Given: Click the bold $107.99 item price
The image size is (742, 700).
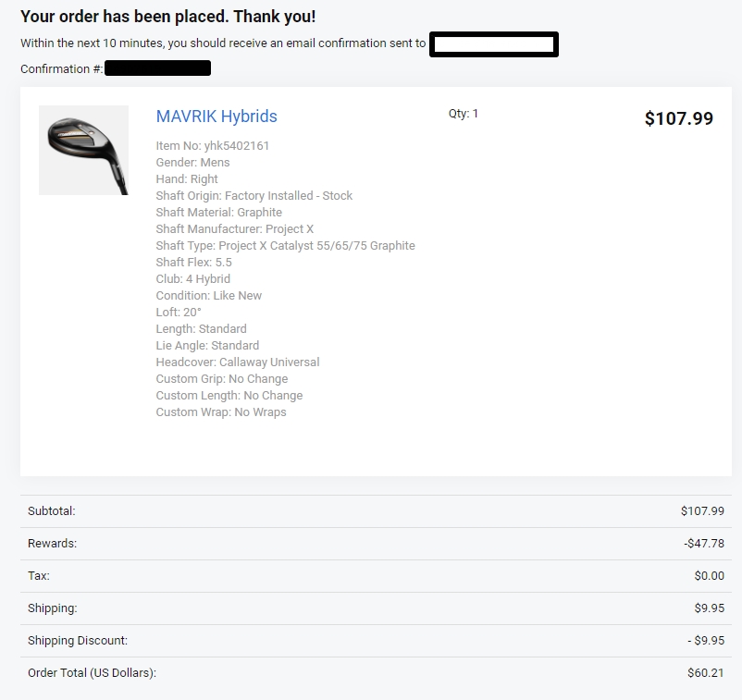Looking at the screenshot, I should click(x=678, y=118).
